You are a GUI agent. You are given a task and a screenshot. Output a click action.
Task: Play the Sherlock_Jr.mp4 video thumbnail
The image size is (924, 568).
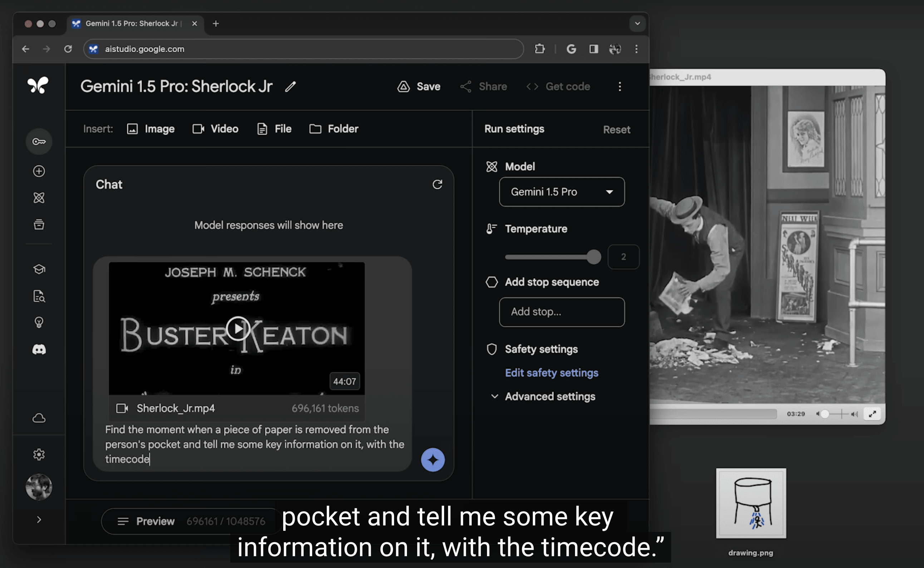(238, 329)
